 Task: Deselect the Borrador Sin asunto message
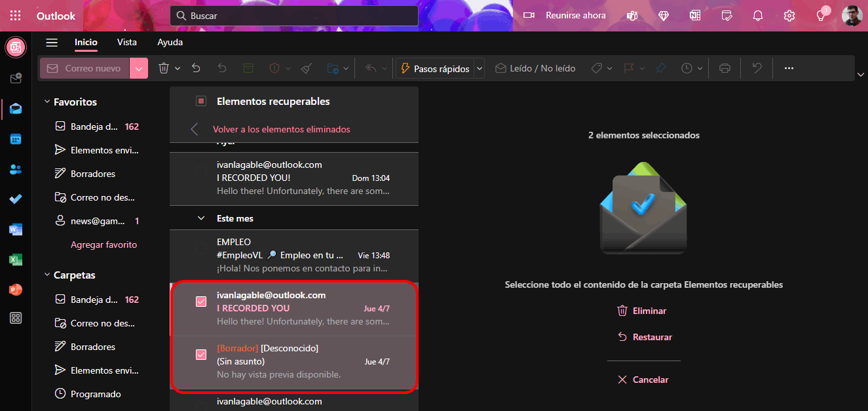pos(200,355)
